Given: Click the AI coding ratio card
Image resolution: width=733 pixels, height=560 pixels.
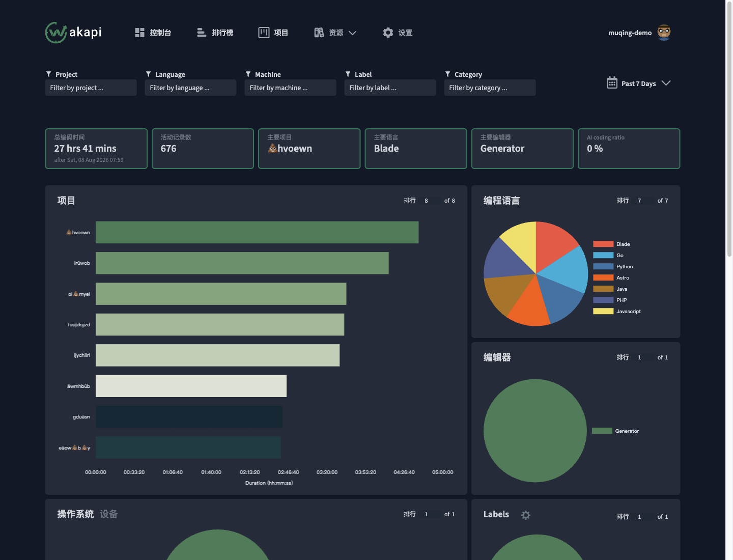Looking at the screenshot, I should click(x=629, y=149).
